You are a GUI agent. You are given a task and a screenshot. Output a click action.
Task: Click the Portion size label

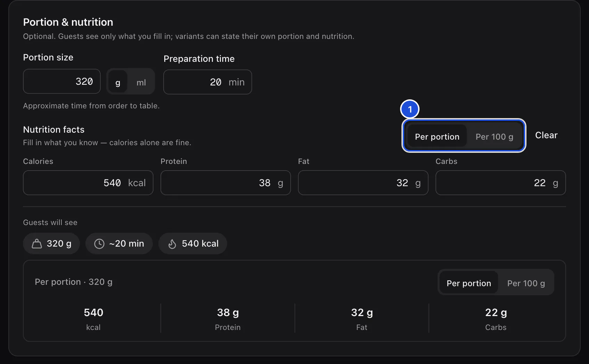(48, 57)
